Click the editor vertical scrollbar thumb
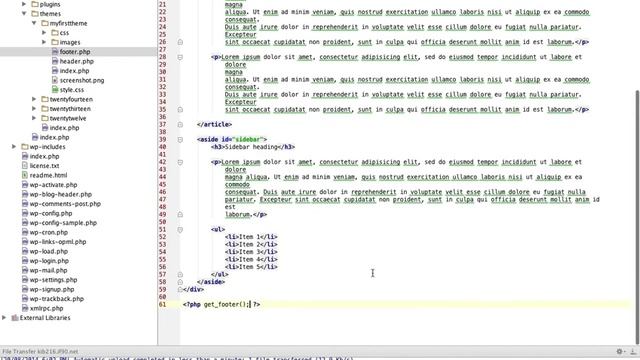 point(637,216)
